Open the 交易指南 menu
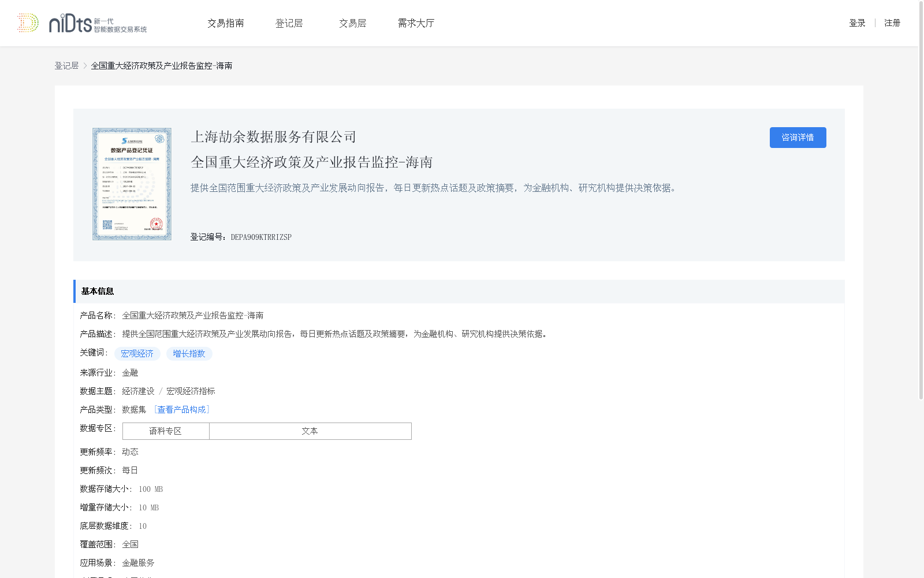 tap(226, 23)
